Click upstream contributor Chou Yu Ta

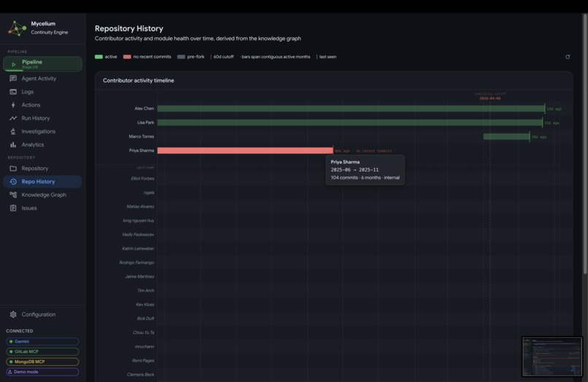point(144,332)
